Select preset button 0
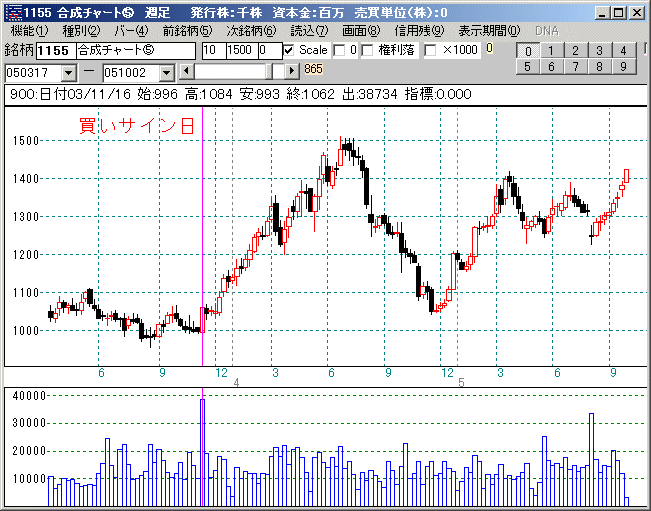The image size is (651, 511). pyautogui.click(x=528, y=51)
